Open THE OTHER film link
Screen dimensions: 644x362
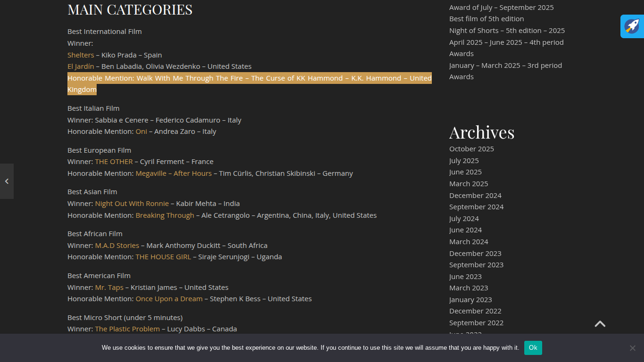pyautogui.click(x=114, y=162)
